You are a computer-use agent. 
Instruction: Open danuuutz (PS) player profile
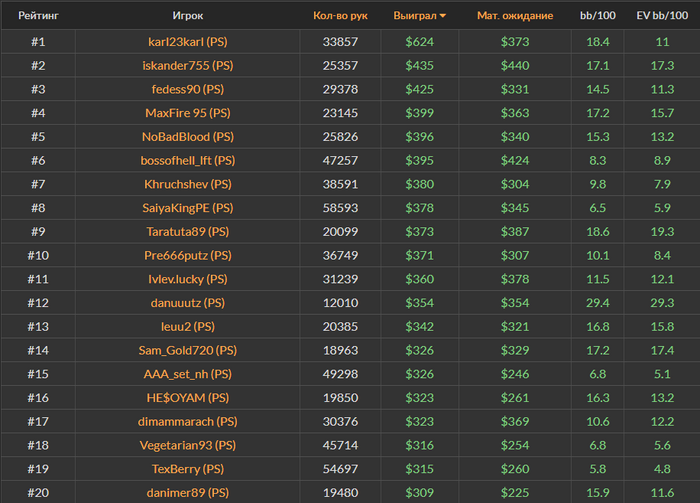point(188,303)
